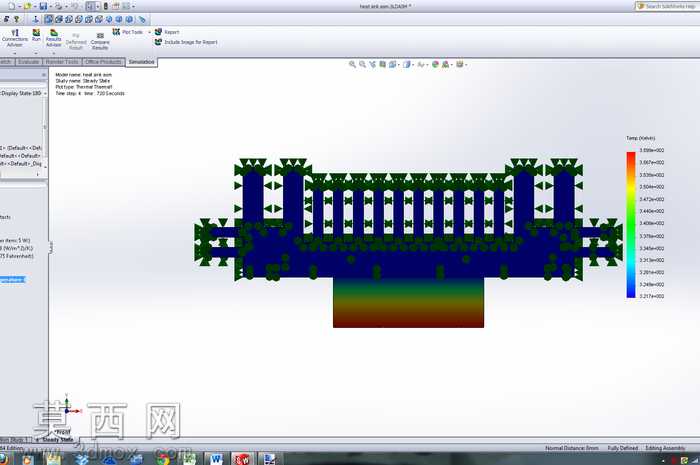700x465 pixels.
Task: Open Google Chrome from the taskbar
Action: pos(163,458)
